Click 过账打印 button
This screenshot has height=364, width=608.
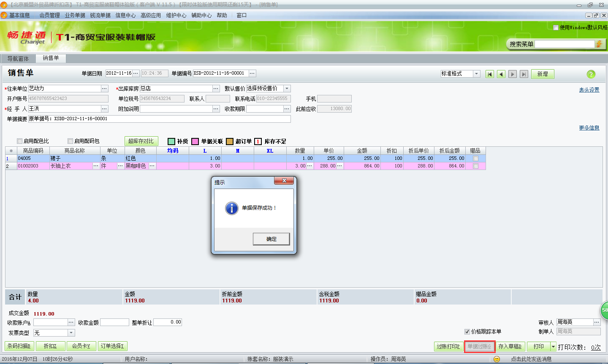pos(448,347)
